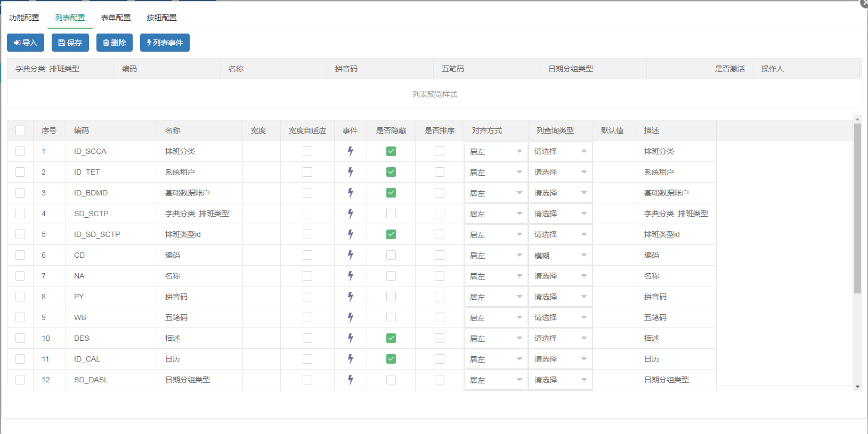This screenshot has height=434, width=868.
Task: Click event icon in SD_DASL row
Action: [351, 380]
